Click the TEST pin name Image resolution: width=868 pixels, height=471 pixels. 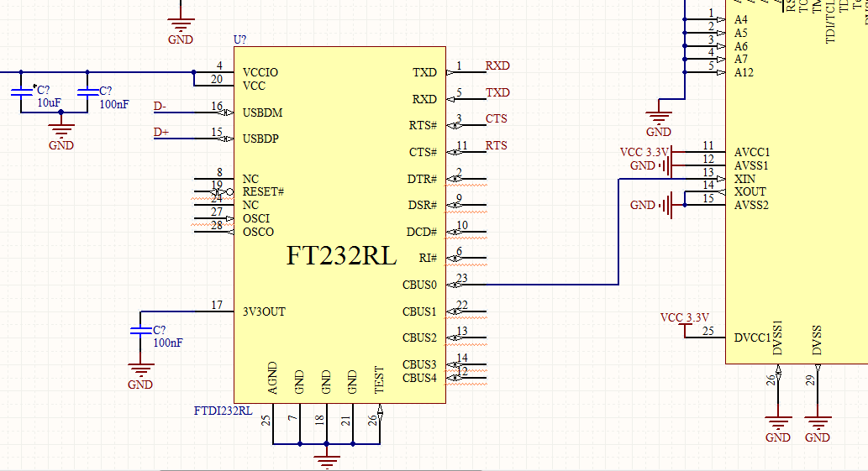(379, 379)
